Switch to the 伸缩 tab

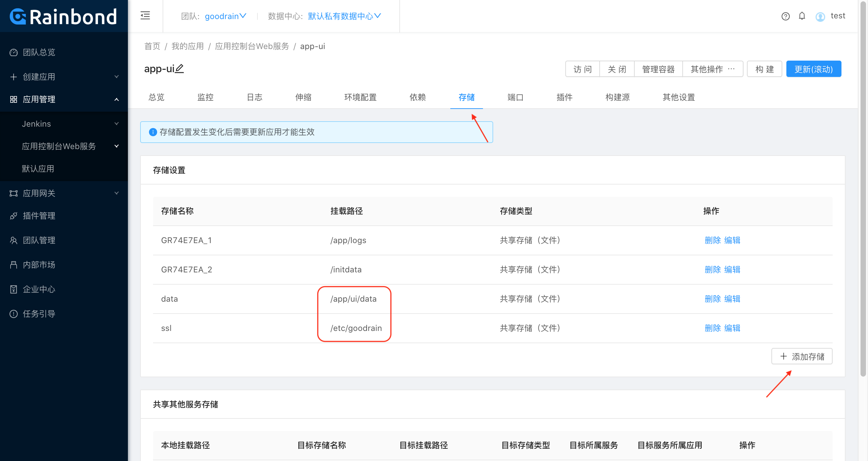click(303, 97)
